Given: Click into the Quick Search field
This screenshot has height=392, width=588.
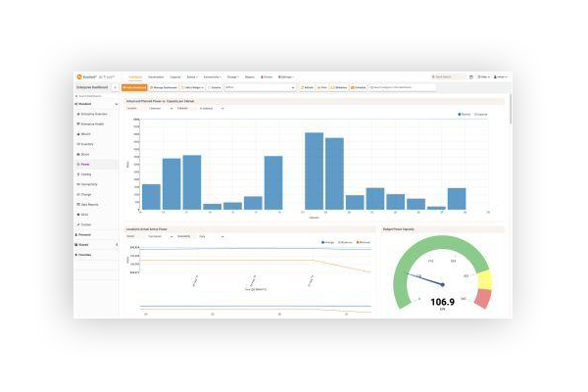Looking at the screenshot, I should click(x=448, y=76).
